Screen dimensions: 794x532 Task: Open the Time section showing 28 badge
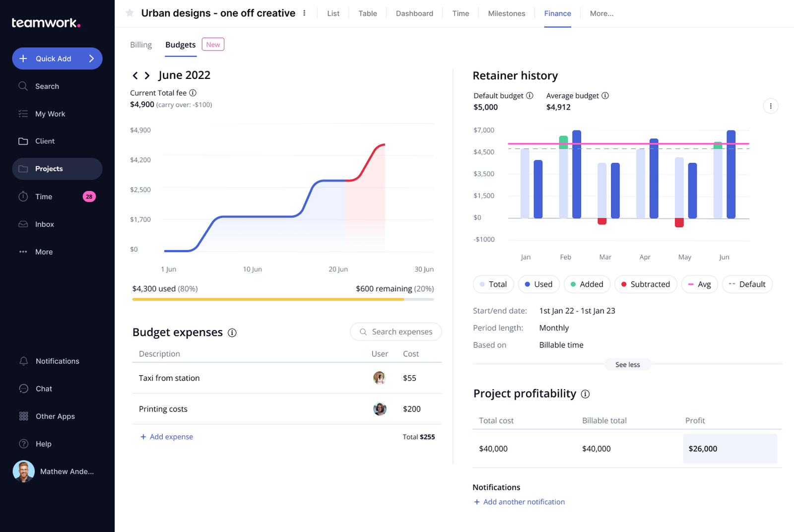[43, 197]
